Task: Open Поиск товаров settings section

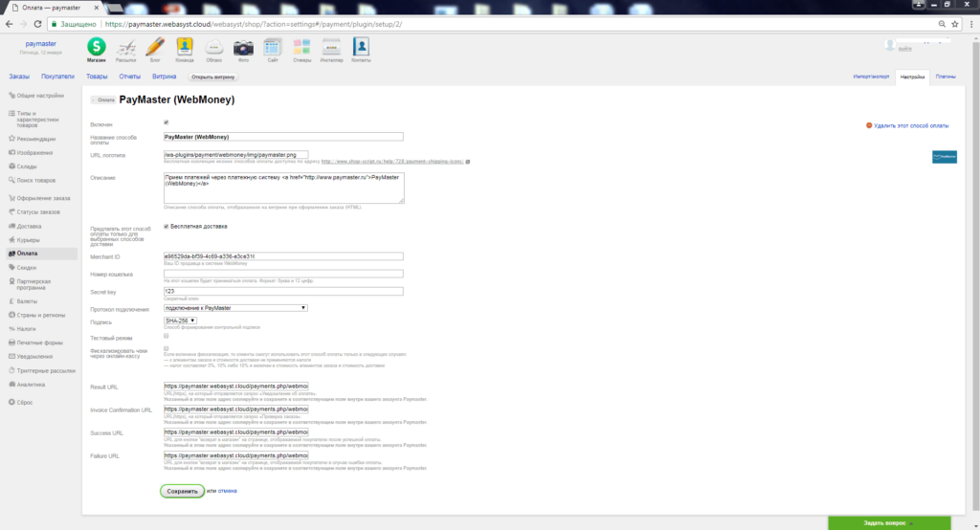Action: point(35,180)
